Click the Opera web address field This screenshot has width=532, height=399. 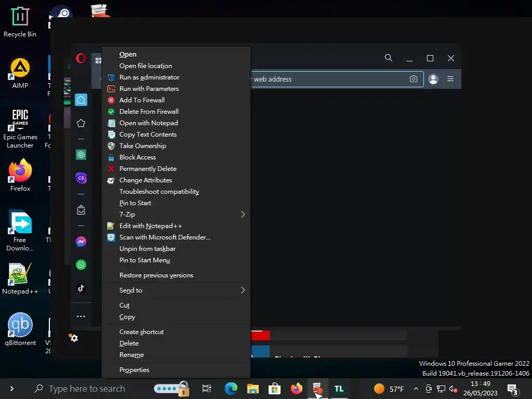[337, 79]
